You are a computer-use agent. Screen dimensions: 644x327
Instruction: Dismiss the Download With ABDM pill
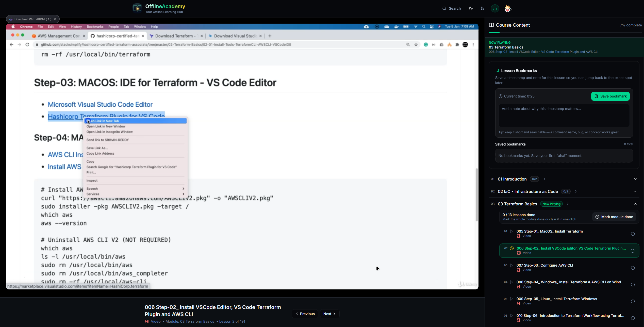[55, 19]
